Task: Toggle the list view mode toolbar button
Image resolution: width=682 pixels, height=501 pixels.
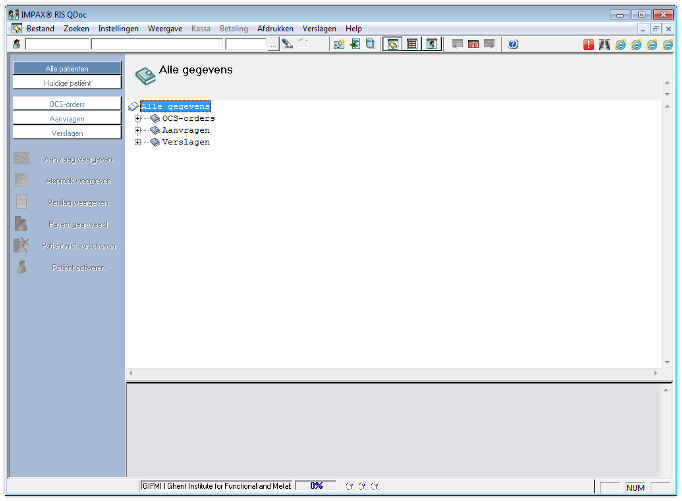Action: click(411, 44)
